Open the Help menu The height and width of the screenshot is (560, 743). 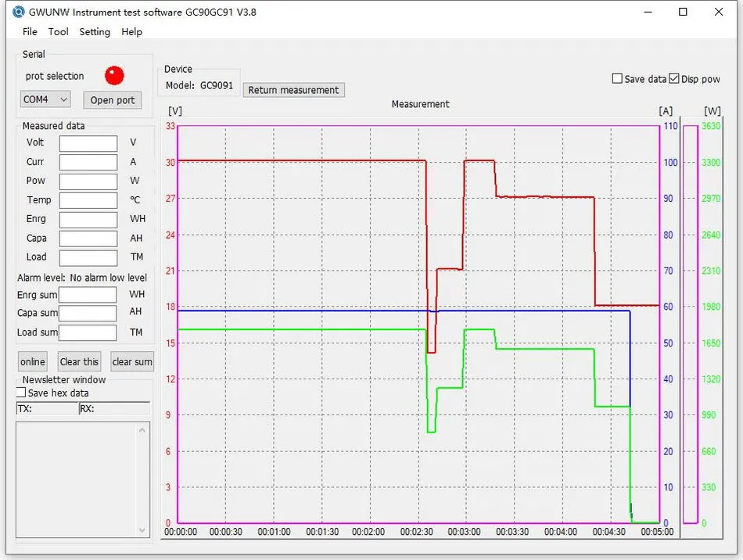click(131, 32)
